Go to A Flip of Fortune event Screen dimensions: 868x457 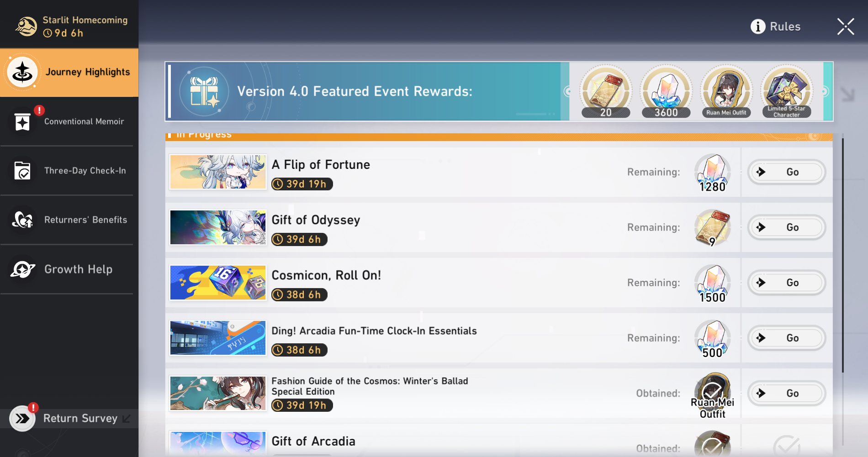(x=787, y=172)
